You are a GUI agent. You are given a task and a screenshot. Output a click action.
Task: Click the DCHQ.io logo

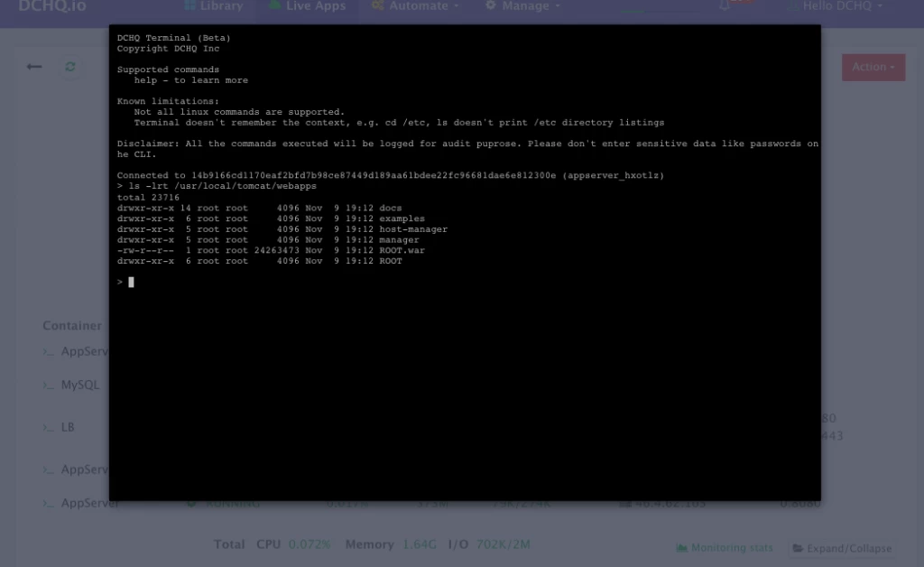52,6
